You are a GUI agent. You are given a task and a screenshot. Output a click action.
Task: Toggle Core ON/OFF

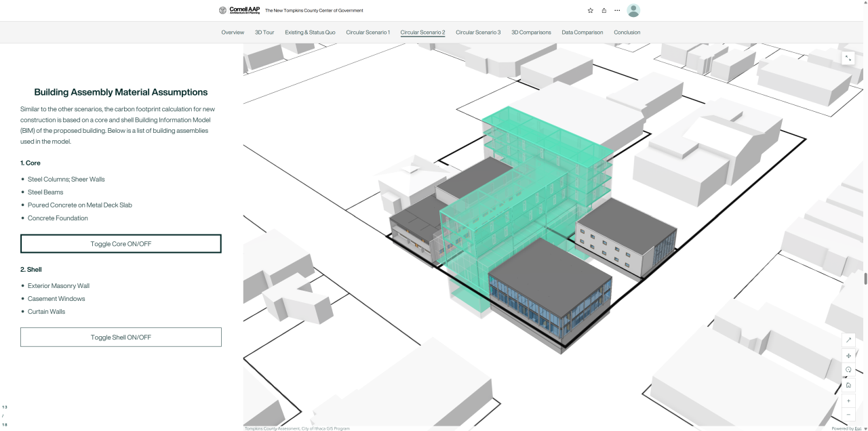point(121,243)
